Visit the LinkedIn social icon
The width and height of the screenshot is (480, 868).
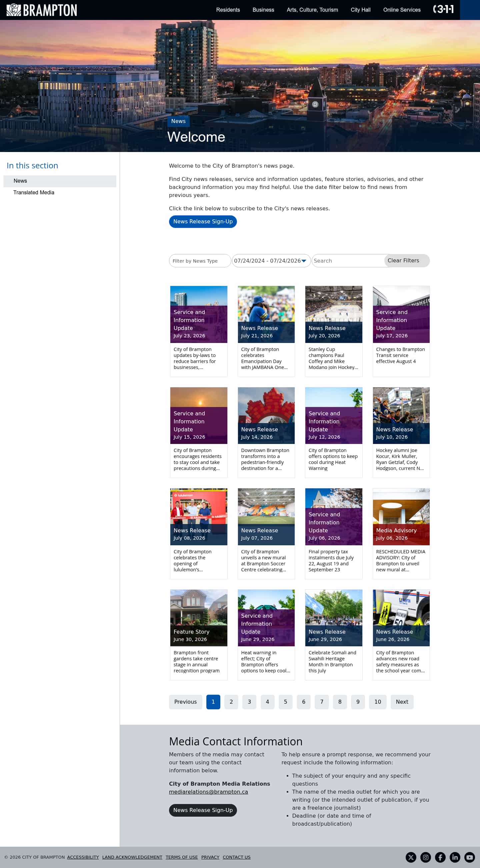(455, 857)
